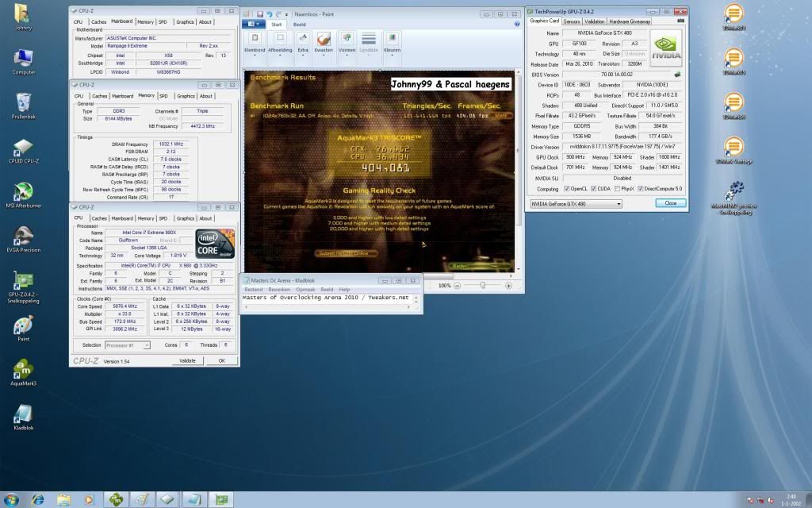The width and height of the screenshot is (812, 508).
Task: Toggle the CUDA checkbox in GPU-Z
Action: coord(593,189)
